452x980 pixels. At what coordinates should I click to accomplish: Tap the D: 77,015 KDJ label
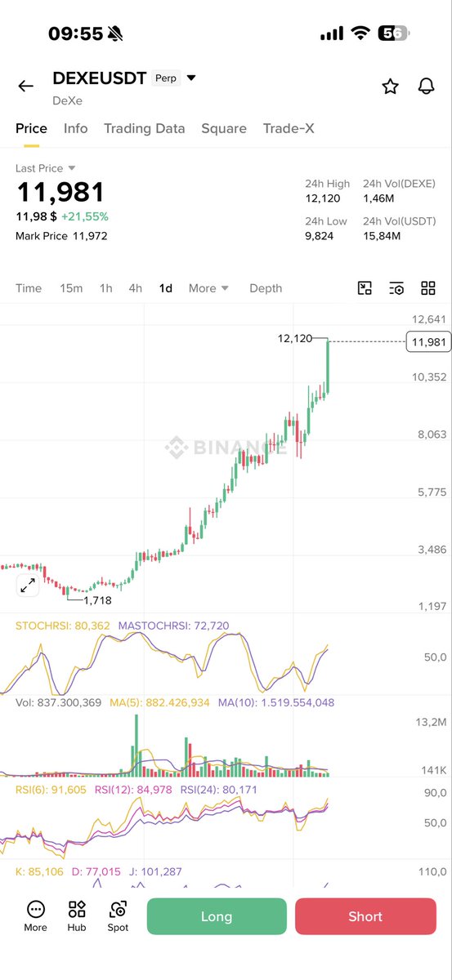coord(95,872)
